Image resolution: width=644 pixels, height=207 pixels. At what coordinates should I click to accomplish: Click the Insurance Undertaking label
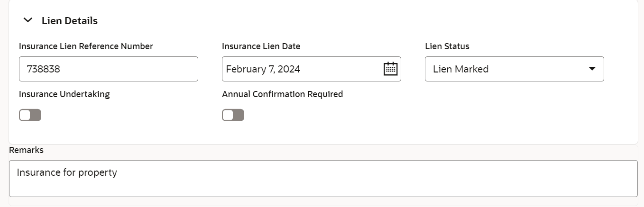coord(64,94)
